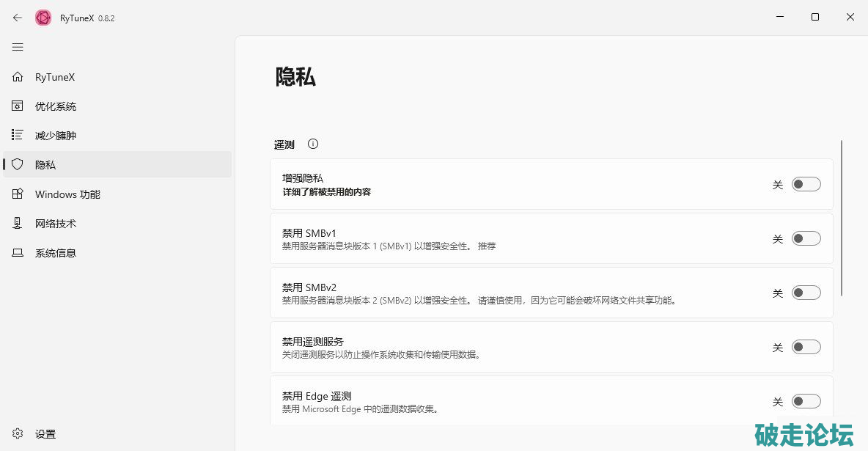Click the RyTuneX logo in title bar

coord(43,18)
